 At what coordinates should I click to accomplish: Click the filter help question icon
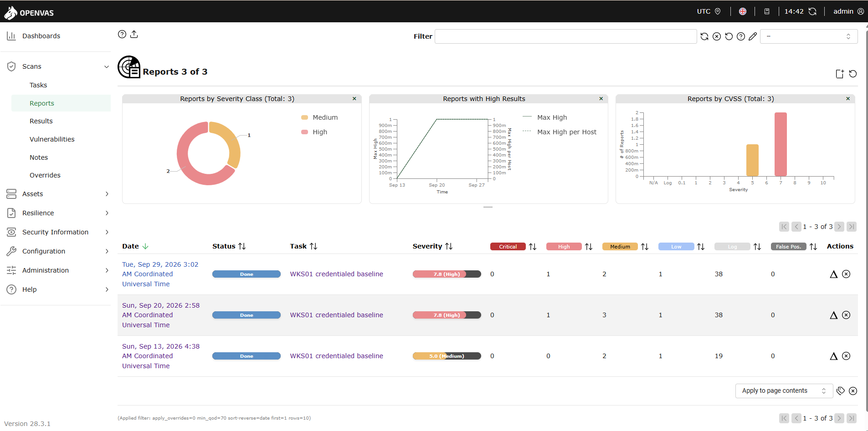click(x=741, y=36)
